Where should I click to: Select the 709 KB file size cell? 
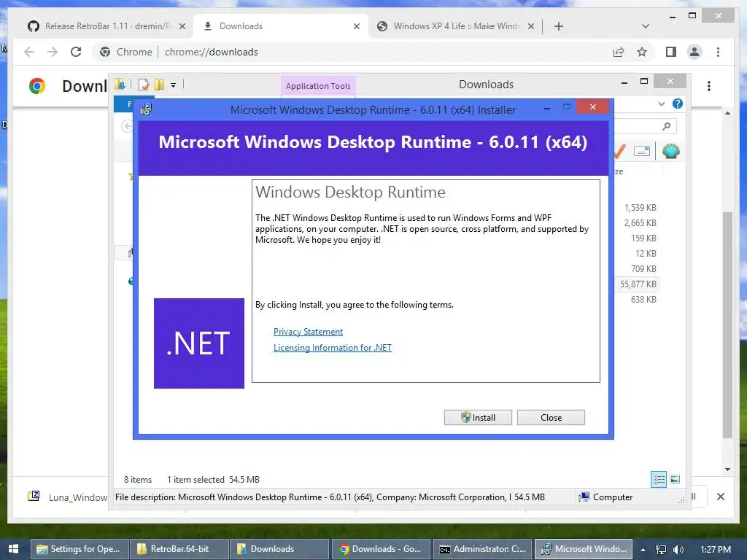(643, 269)
